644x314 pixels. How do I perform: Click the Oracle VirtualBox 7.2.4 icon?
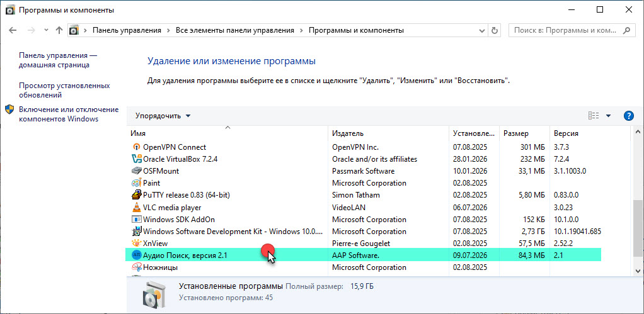tap(136, 159)
